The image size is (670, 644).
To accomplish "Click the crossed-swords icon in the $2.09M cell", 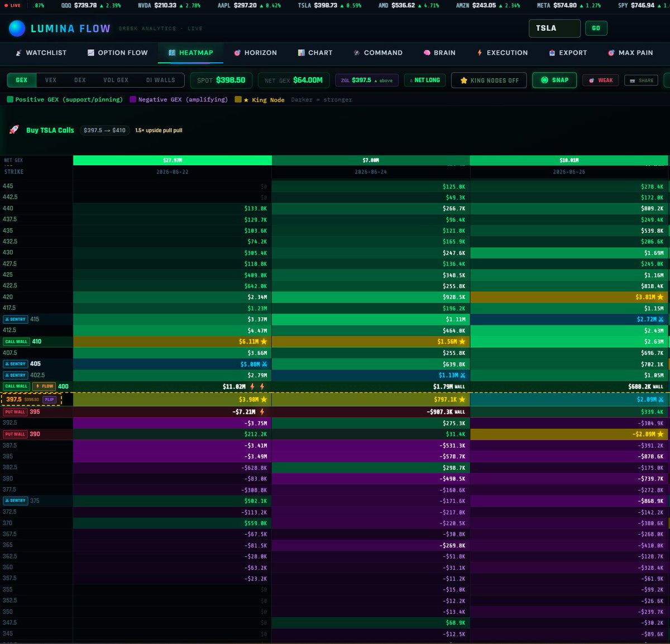I will [x=662, y=400].
